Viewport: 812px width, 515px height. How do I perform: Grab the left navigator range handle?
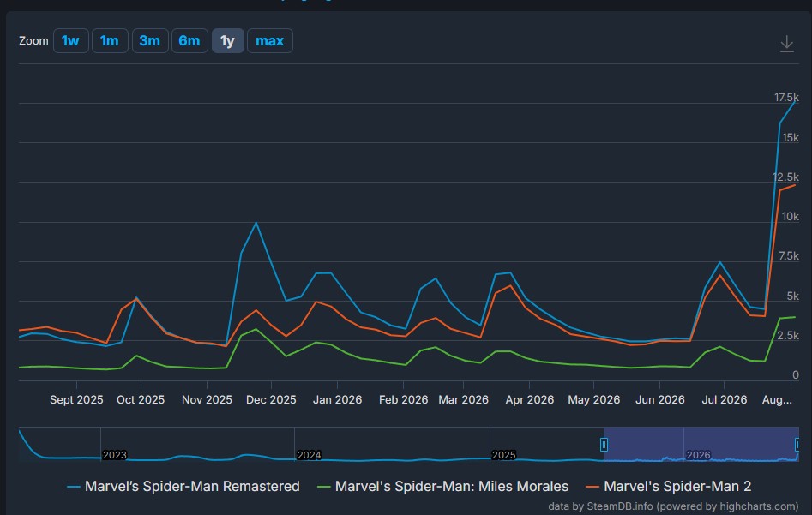click(604, 445)
